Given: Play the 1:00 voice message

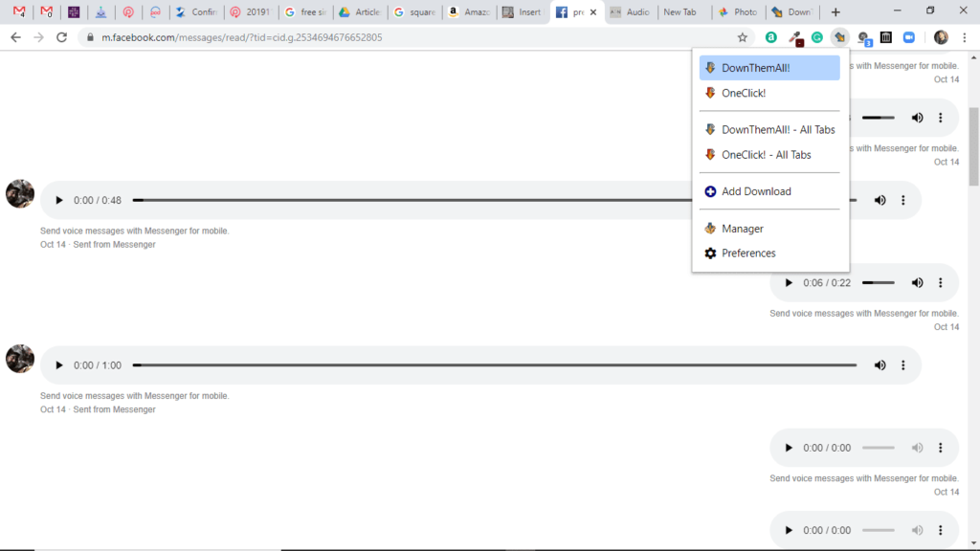Looking at the screenshot, I should pos(58,365).
